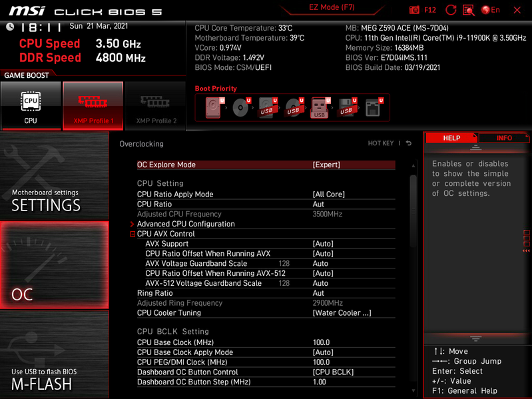The image size is (532, 399).
Task: Select the USB hard disk boot icon
Action: 268,107
